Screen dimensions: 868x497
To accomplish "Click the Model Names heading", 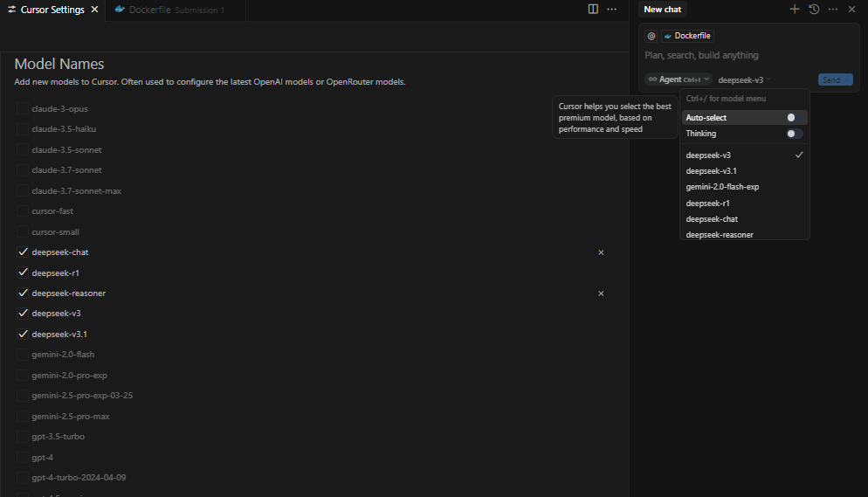I will 59,65.
